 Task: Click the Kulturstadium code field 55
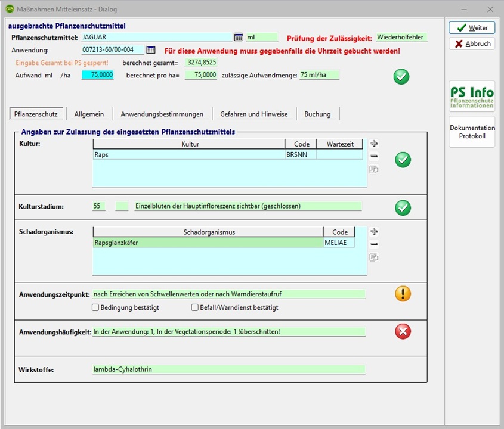pyautogui.click(x=98, y=206)
